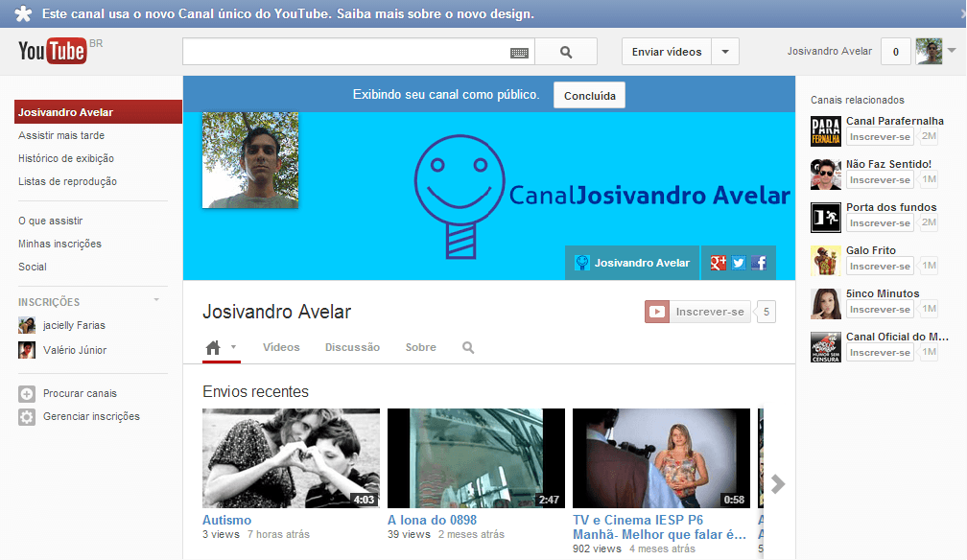Click the Inscrever-se button under the channel banner
The width and height of the screenshot is (967, 560).
(697, 312)
